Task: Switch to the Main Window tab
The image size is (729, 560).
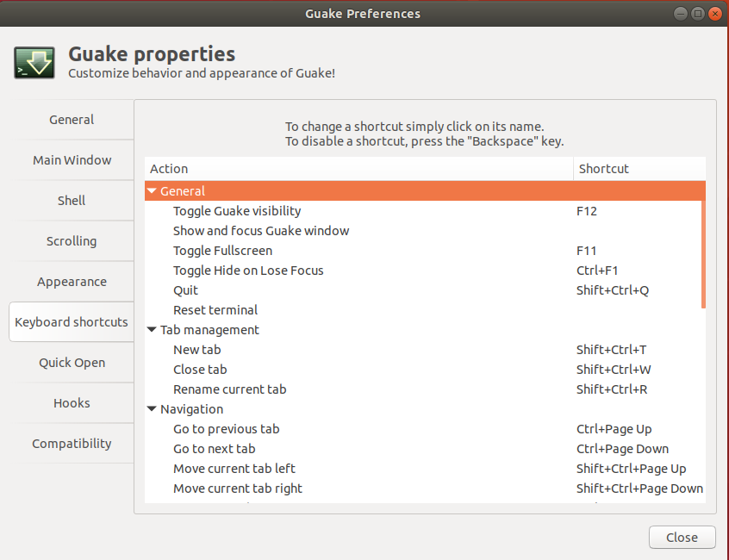Action: (72, 160)
